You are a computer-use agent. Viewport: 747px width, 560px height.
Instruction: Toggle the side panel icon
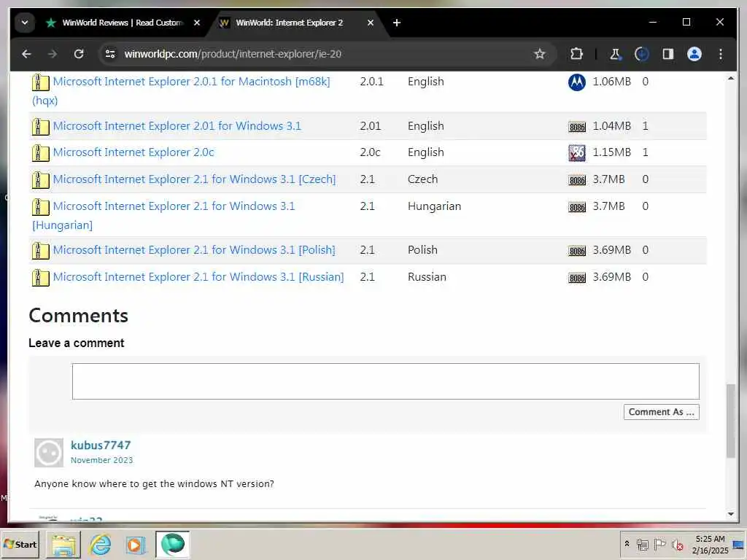(668, 54)
